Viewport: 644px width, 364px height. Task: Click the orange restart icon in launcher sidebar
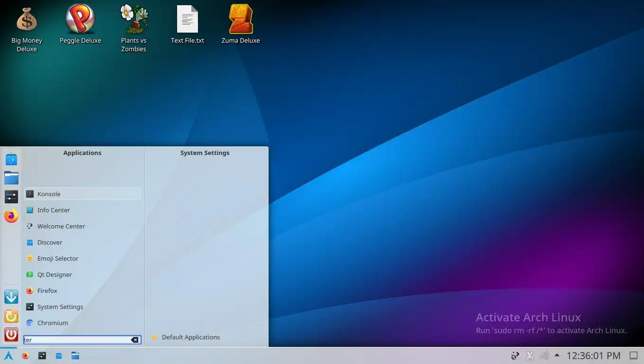pyautogui.click(x=11, y=316)
